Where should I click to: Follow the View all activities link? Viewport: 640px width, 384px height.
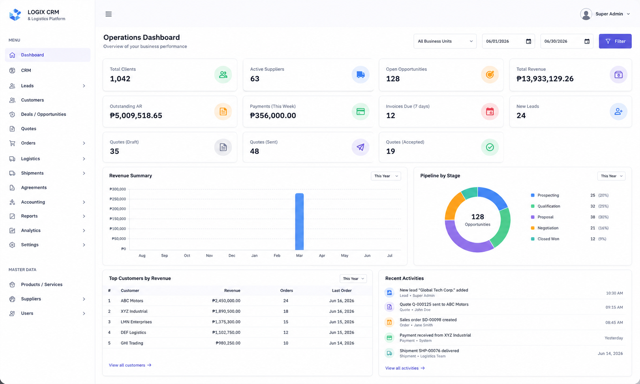point(404,368)
